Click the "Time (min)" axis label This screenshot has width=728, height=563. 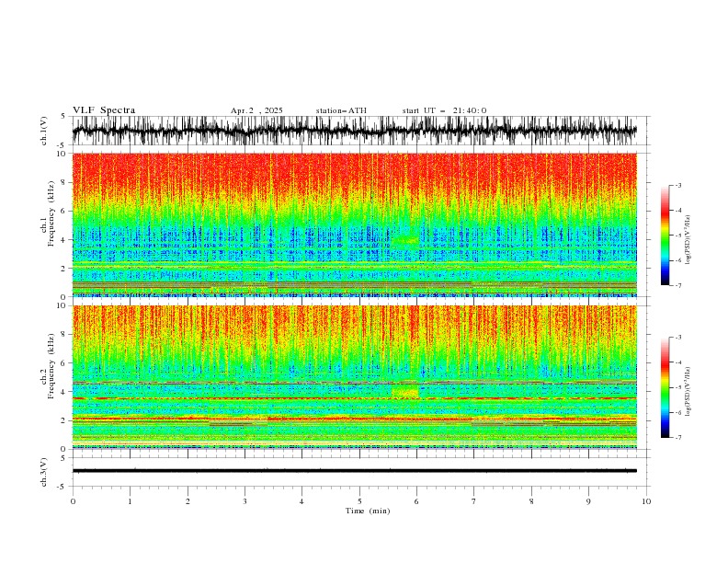pyautogui.click(x=368, y=511)
